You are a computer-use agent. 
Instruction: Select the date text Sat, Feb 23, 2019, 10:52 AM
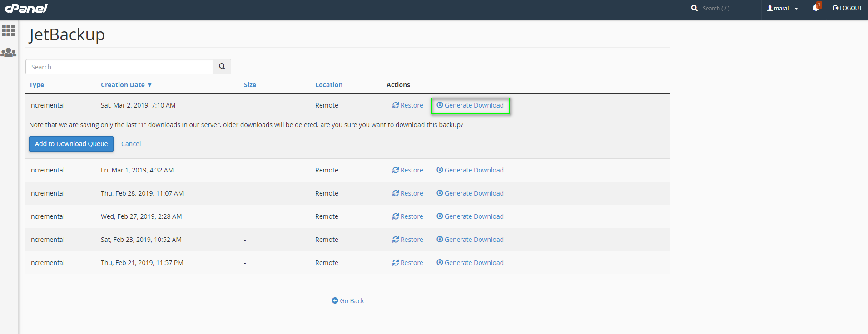point(141,240)
